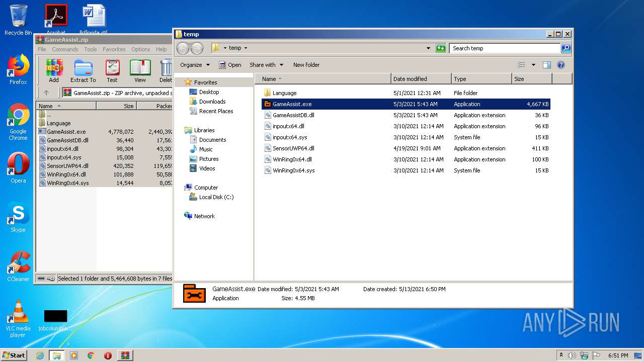Click the up-one-level arrow in WinRAR
644x362 pixels.
(x=46, y=93)
